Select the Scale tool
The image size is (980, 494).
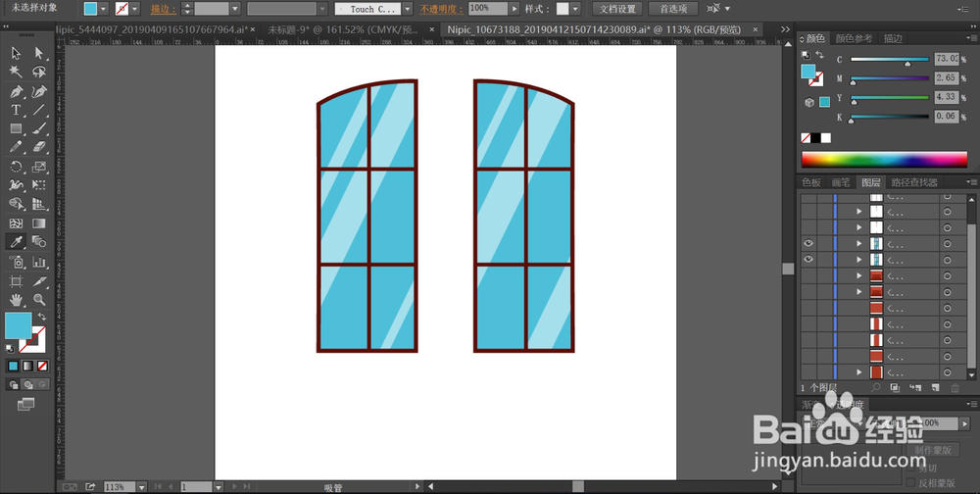coord(39,167)
